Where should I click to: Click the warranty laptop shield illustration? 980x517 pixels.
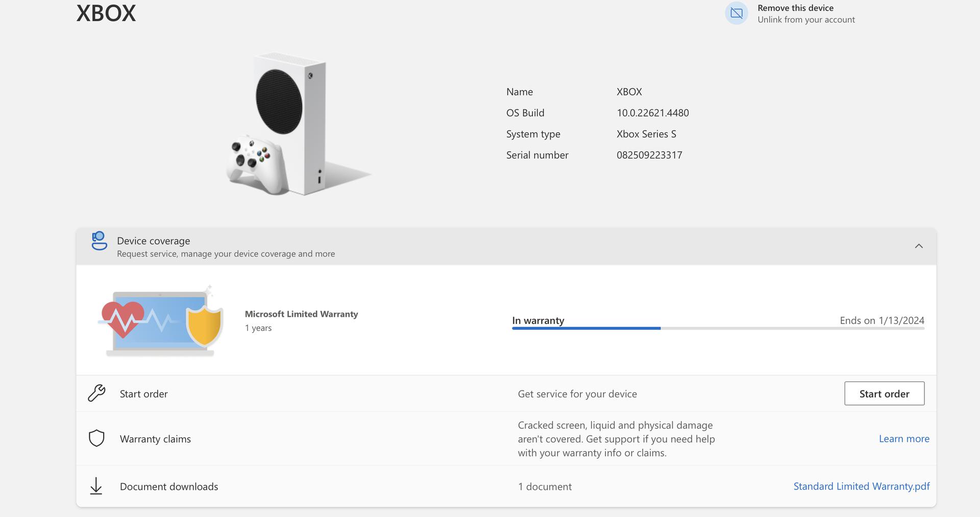click(161, 322)
